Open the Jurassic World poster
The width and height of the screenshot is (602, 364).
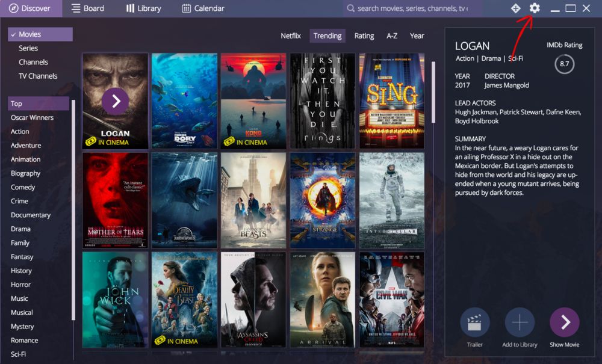184,200
